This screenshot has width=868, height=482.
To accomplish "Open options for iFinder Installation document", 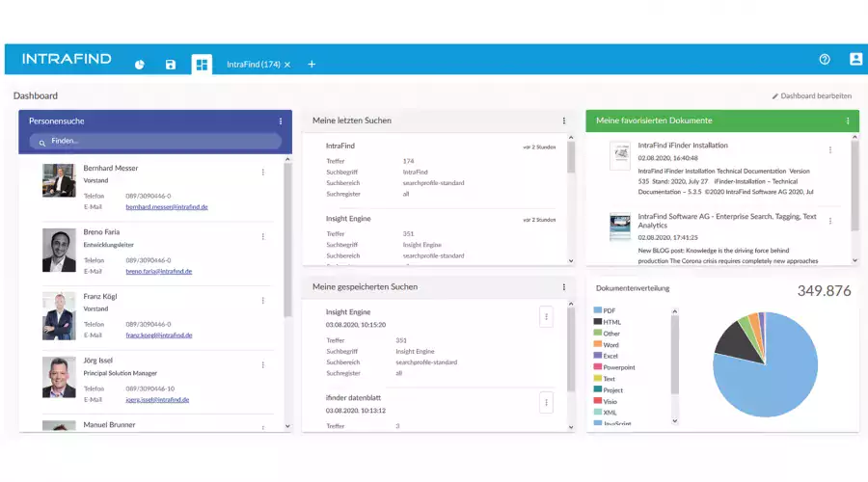I will pyautogui.click(x=830, y=150).
